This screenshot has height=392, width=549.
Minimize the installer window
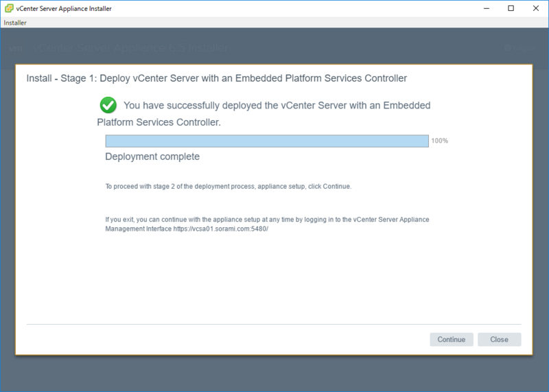487,8
